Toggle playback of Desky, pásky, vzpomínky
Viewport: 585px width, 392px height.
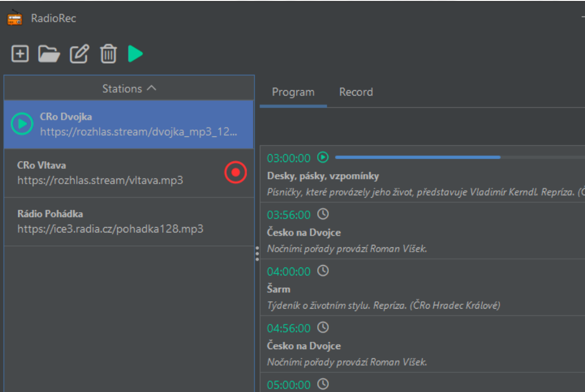point(323,157)
